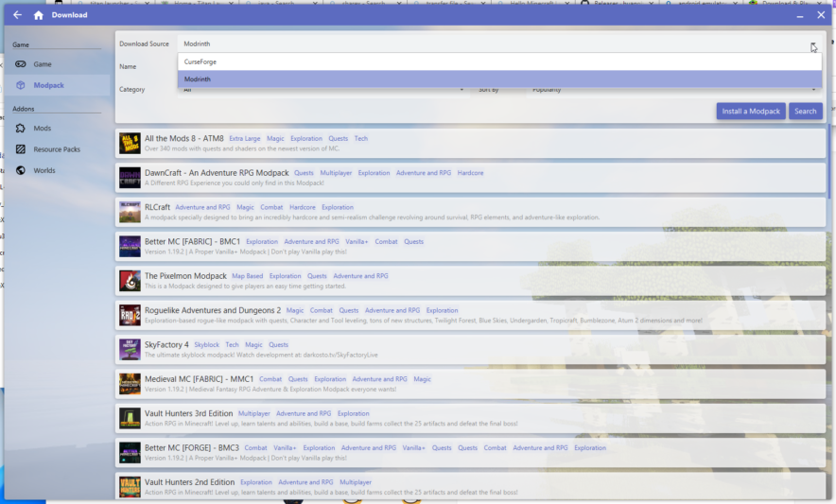Select Vault Hunters 3rd Edition entry
The image size is (836, 504).
tap(189, 413)
